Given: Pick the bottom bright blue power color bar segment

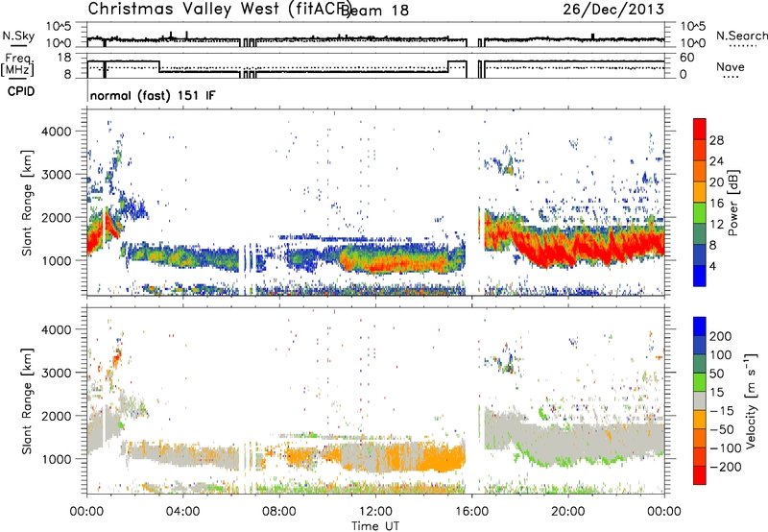Looking at the screenshot, I should (700, 276).
